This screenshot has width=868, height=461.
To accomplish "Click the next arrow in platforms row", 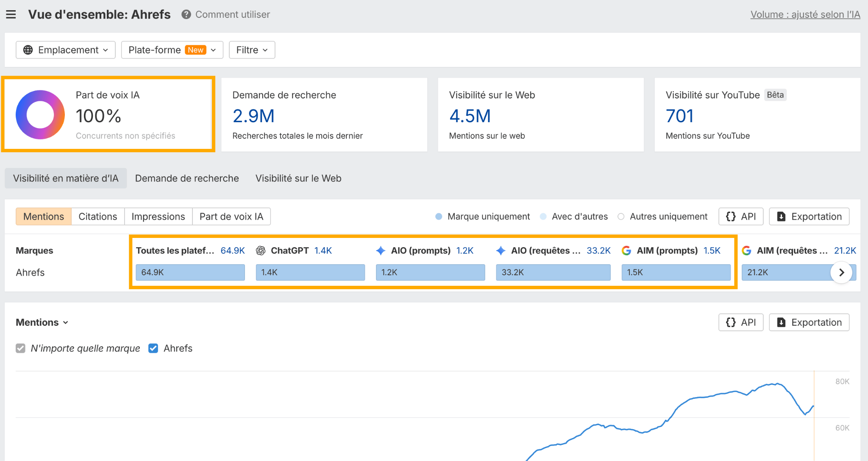I will coord(842,272).
